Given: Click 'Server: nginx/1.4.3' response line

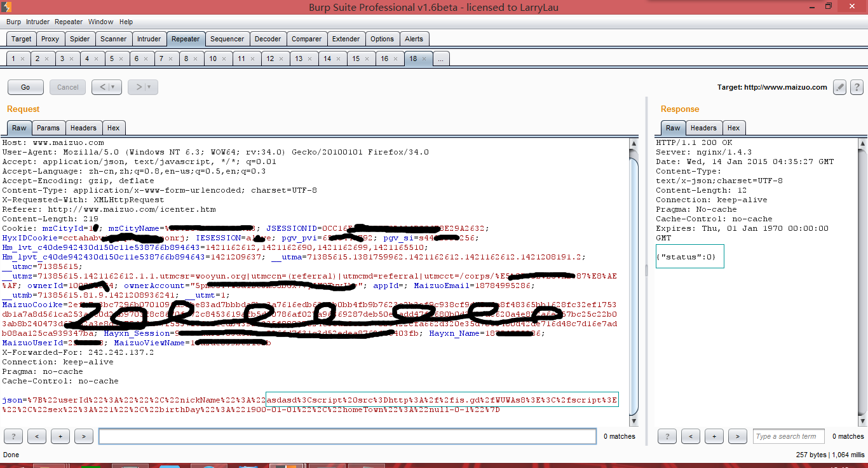Looking at the screenshot, I should [x=704, y=153].
